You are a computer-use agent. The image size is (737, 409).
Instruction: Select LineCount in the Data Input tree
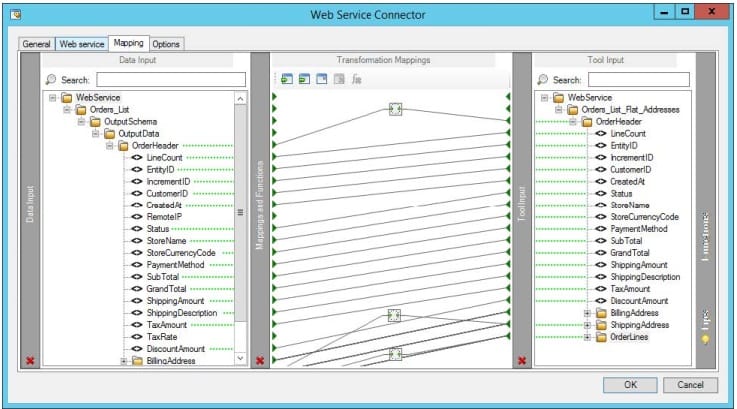[165, 157]
